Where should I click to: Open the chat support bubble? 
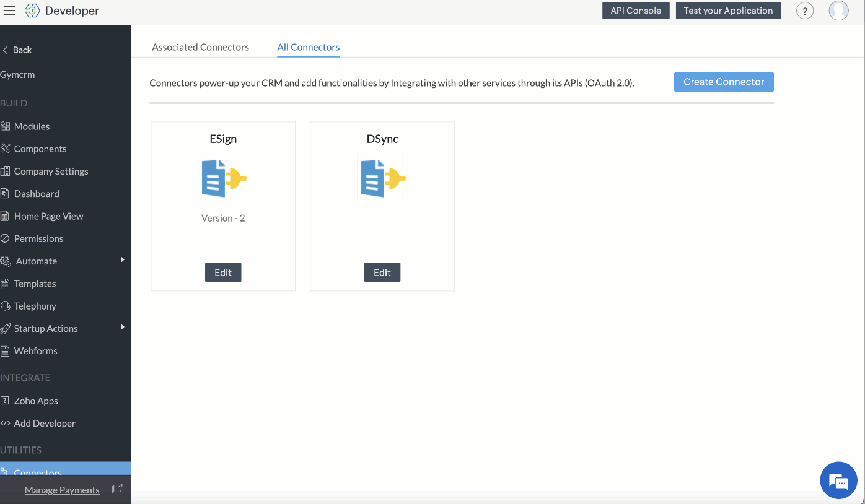[838, 480]
